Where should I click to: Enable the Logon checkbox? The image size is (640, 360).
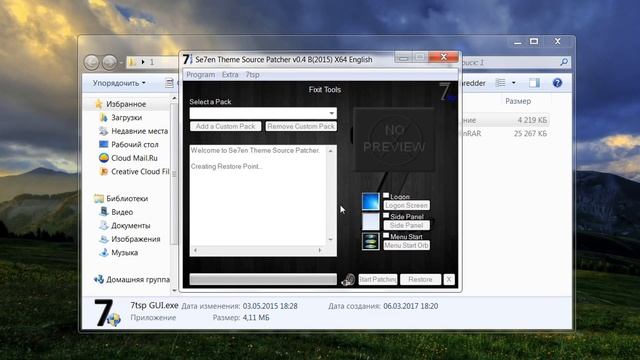pos(386,196)
